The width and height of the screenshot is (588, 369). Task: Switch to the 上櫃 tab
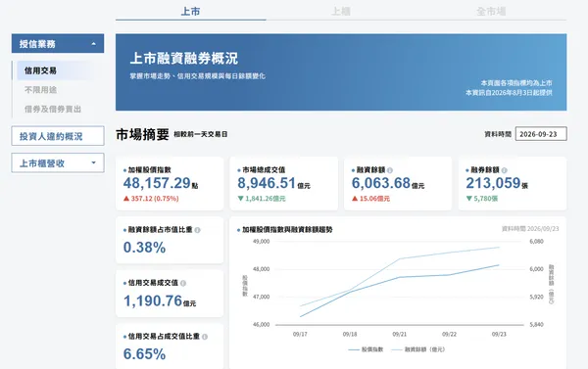coord(341,11)
